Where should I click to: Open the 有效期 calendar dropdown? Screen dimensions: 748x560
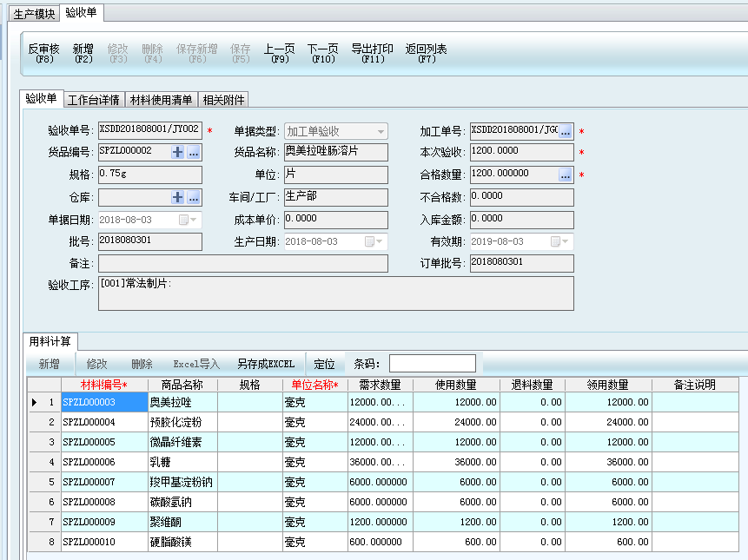pyautogui.click(x=560, y=241)
